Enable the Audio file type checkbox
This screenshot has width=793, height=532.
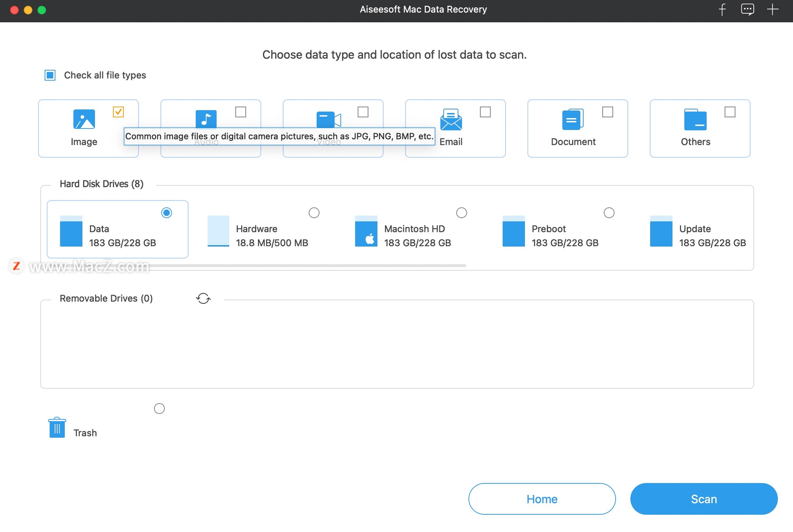point(241,112)
